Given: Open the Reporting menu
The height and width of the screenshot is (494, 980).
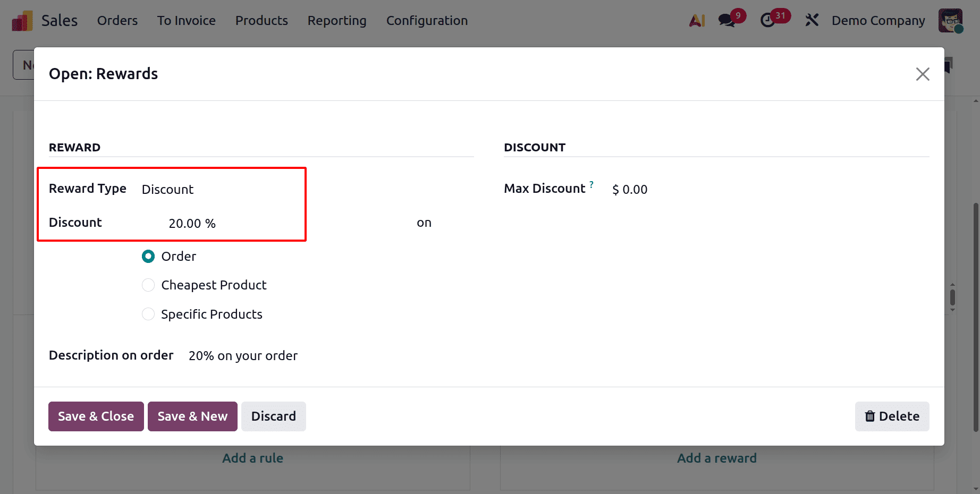Looking at the screenshot, I should (x=336, y=21).
